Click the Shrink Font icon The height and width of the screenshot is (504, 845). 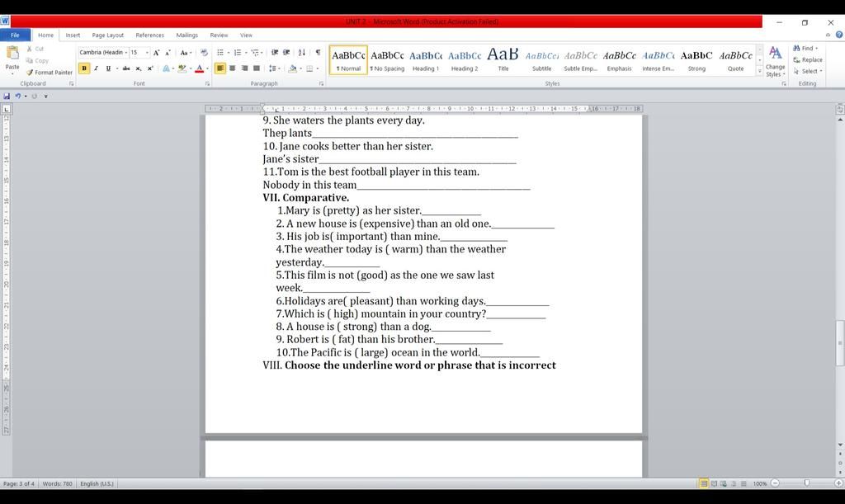click(168, 53)
